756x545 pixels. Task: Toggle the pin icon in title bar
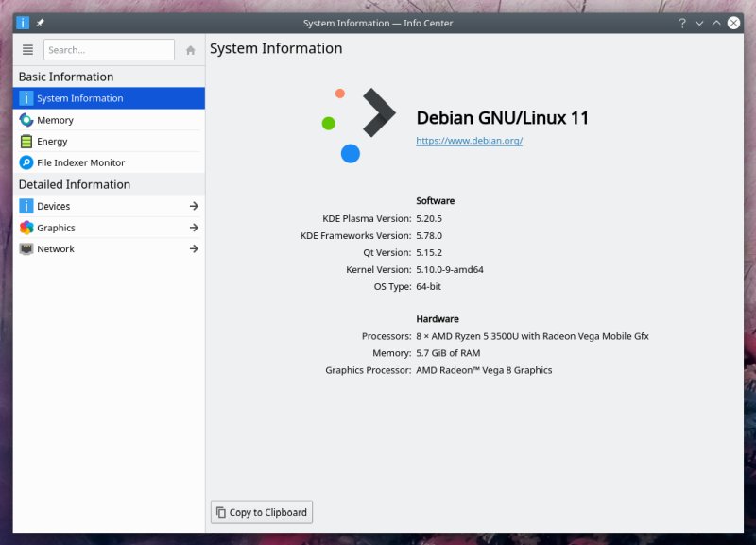40,23
